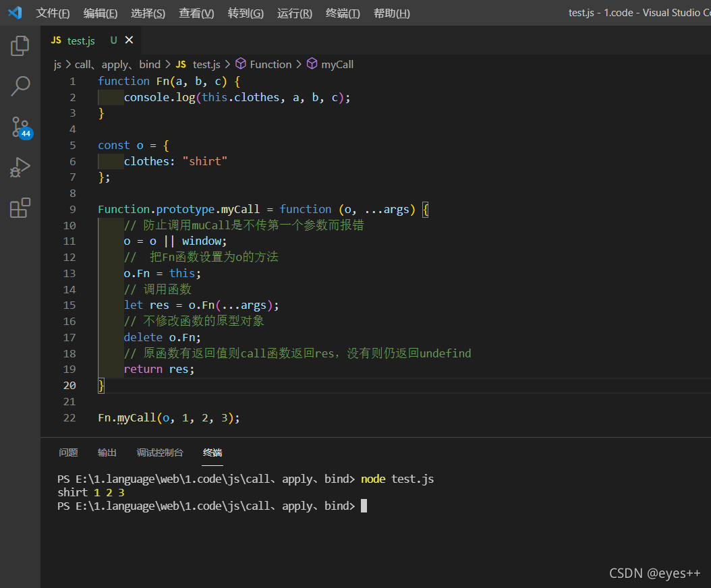This screenshot has height=588, width=711.
Task: Click the myCall breadcrumb symbol
Action: point(330,64)
